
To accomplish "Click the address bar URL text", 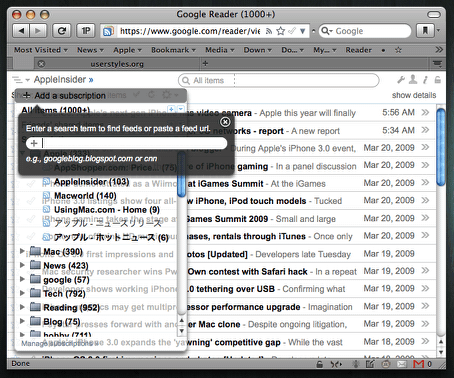I will tap(190, 31).
